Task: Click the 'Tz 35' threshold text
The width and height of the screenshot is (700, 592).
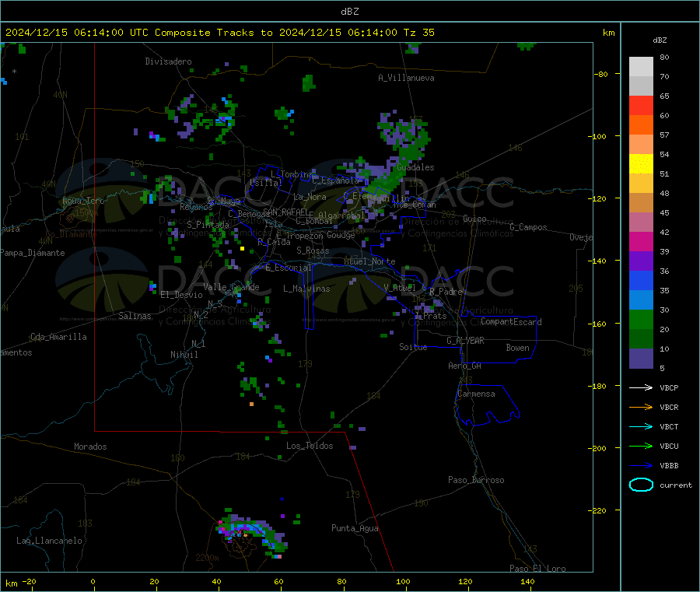Action: pyautogui.click(x=418, y=33)
